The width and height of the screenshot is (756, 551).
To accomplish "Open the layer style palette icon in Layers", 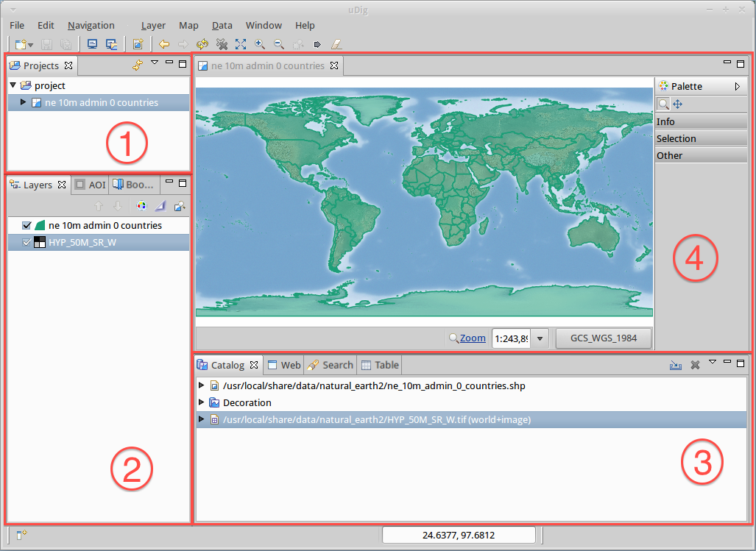I will coord(141,206).
